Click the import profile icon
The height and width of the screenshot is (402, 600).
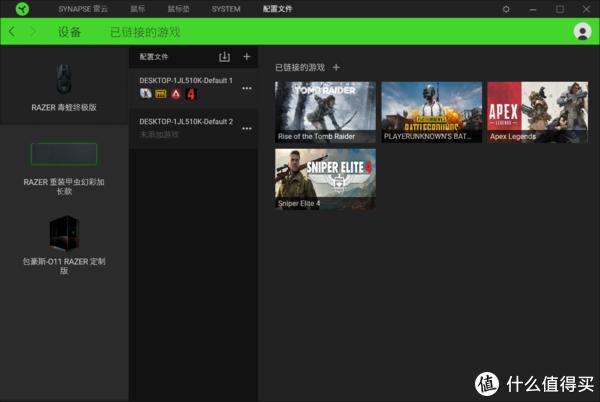click(224, 57)
